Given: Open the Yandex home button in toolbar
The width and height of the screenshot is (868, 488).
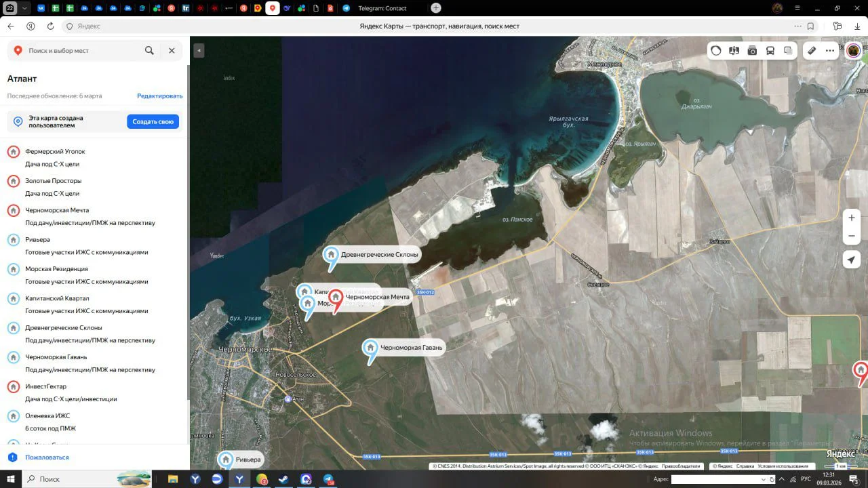Looking at the screenshot, I should (x=31, y=26).
